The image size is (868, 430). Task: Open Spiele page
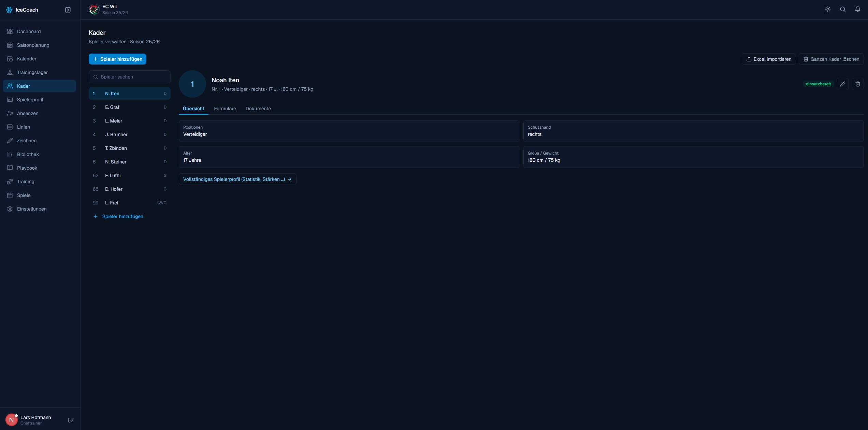tap(39, 195)
